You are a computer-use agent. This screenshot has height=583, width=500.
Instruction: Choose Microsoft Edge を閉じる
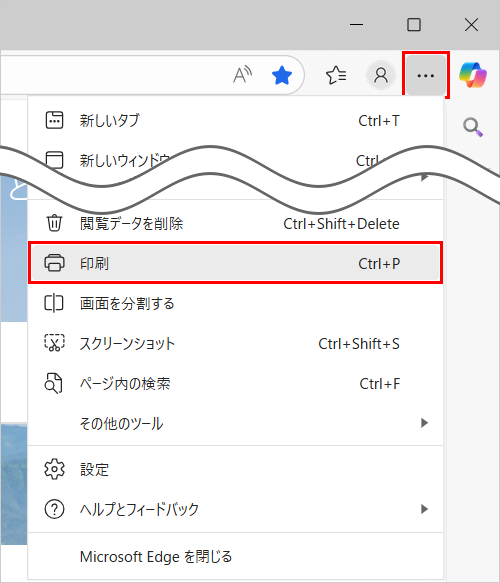pyautogui.click(x=235, y=557)
